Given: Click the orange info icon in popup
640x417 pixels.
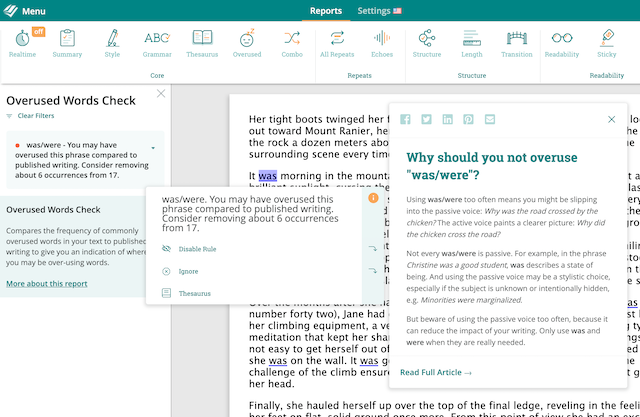Looking at the screenshot, I should 373,198.
